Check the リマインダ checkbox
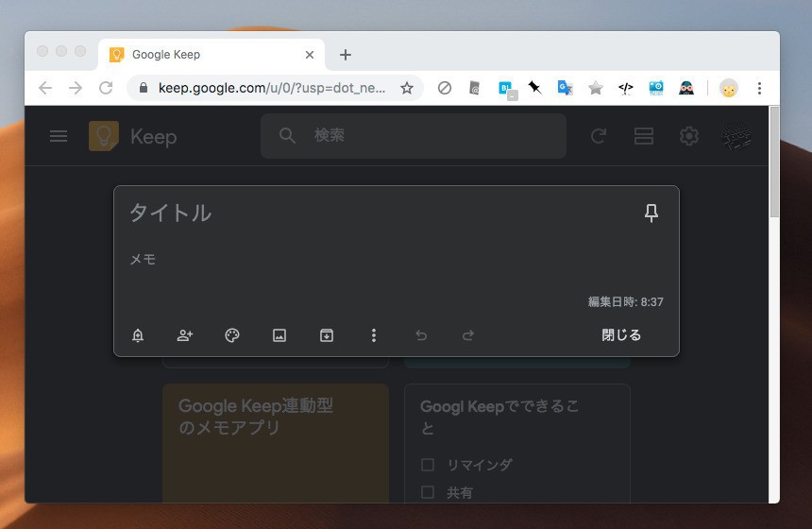This screenshot has height=529, width=812. coord(427,464)
